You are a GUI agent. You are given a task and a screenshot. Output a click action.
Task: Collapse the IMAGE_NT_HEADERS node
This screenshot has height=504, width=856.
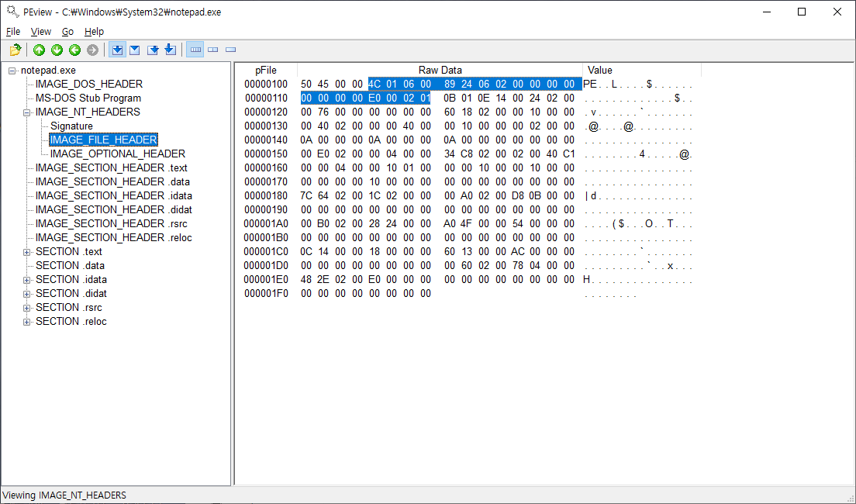[x=26, y=112]
